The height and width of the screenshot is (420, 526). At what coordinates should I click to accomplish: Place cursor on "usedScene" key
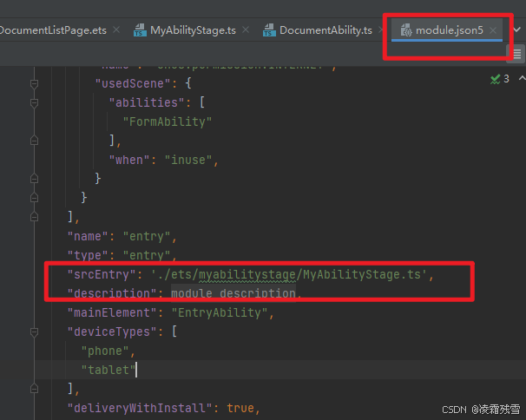[133, 83]
